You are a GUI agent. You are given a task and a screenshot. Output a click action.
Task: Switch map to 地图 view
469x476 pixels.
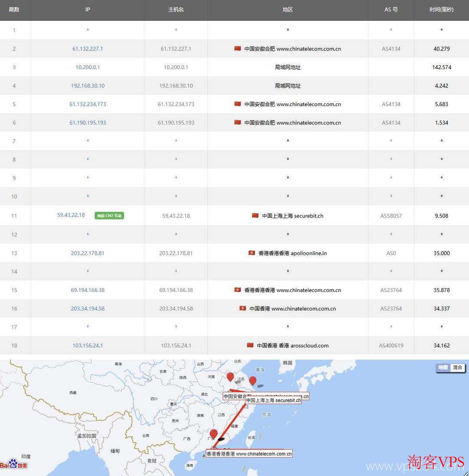(443, 368)
